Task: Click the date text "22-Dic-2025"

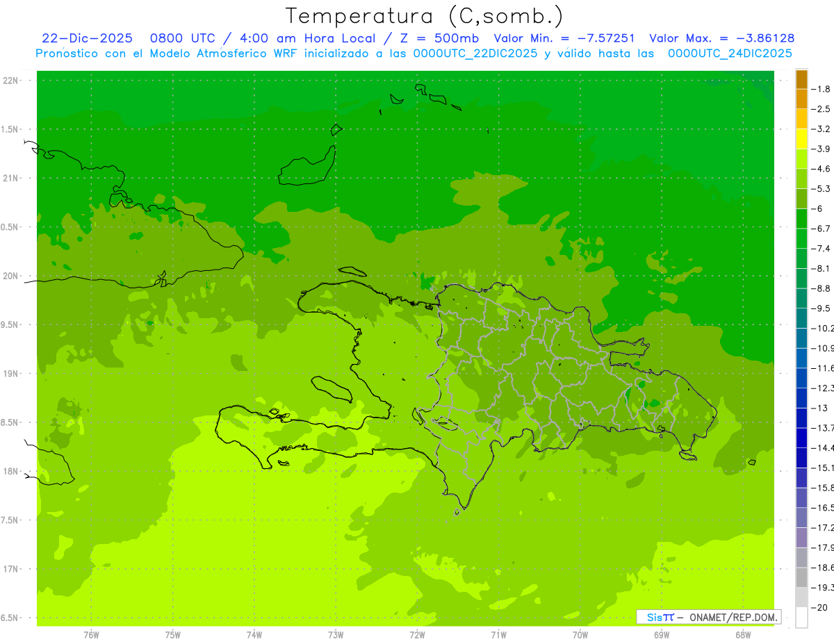Action: point(87,38)
